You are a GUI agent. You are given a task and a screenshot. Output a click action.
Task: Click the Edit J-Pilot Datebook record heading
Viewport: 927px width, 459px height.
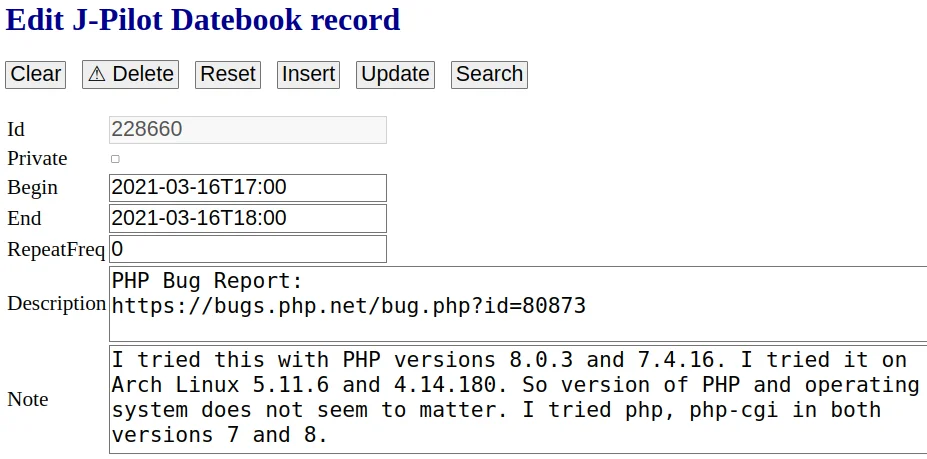[x=203, y=19]
